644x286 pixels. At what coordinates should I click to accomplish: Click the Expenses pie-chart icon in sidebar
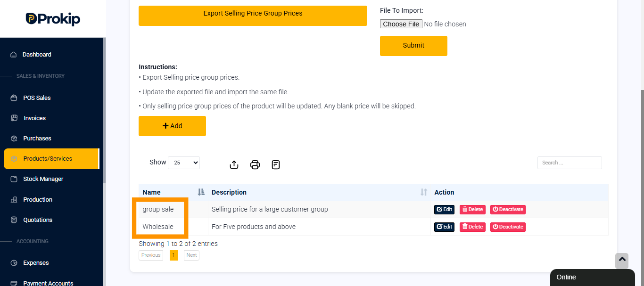click(14, 263)
